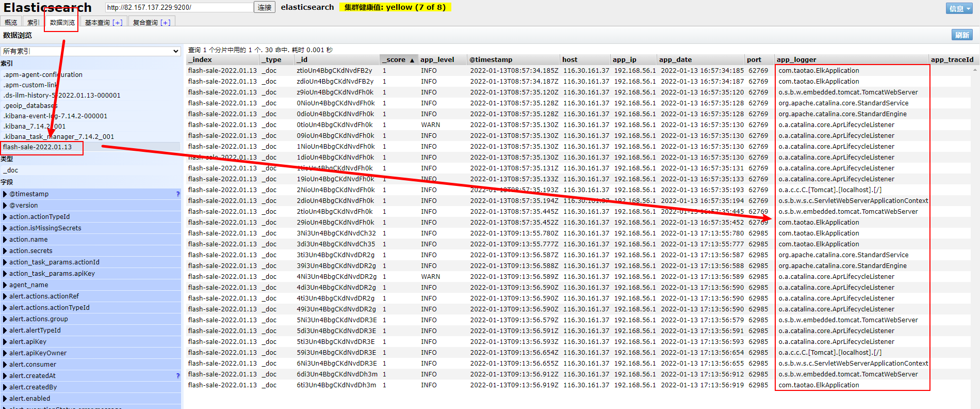Sort by the _id column header
This screenshot has width=980, height=409.
(337, 60)
